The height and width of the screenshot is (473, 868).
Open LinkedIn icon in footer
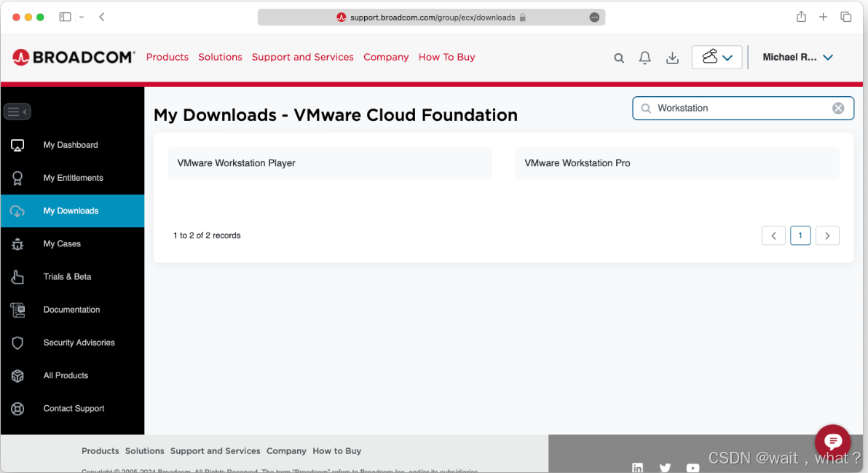click(638, 467)
